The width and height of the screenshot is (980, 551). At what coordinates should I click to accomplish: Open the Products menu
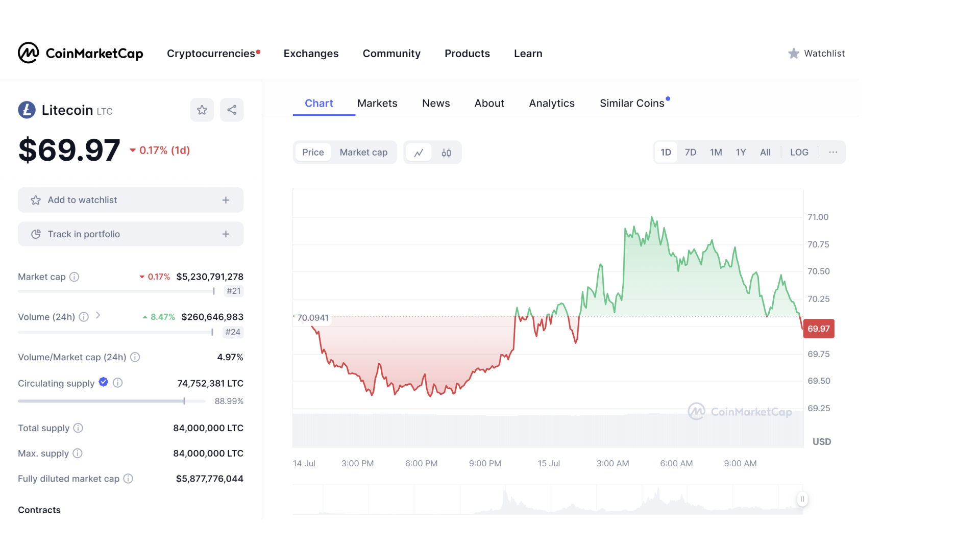click(x=467, y=54)
